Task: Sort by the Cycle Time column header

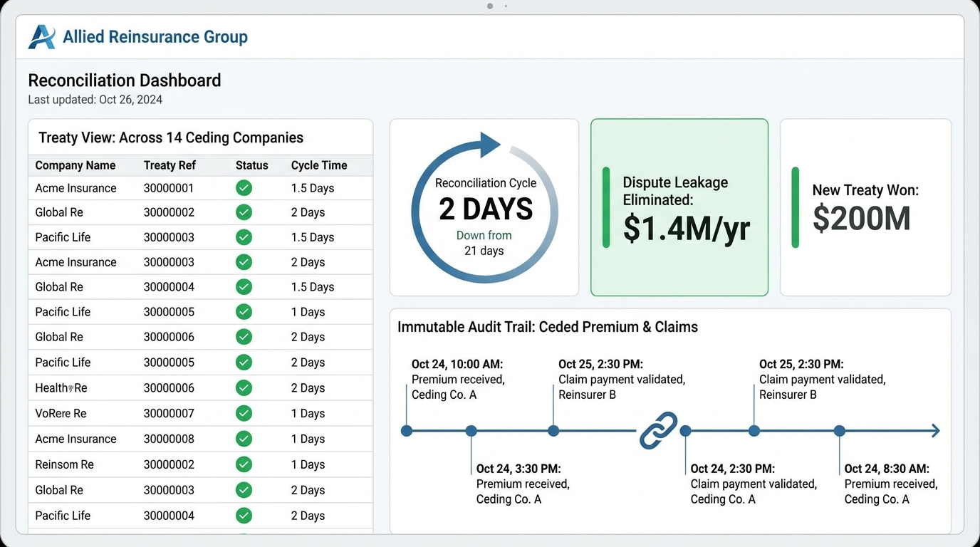Action: tap(319, 165)
